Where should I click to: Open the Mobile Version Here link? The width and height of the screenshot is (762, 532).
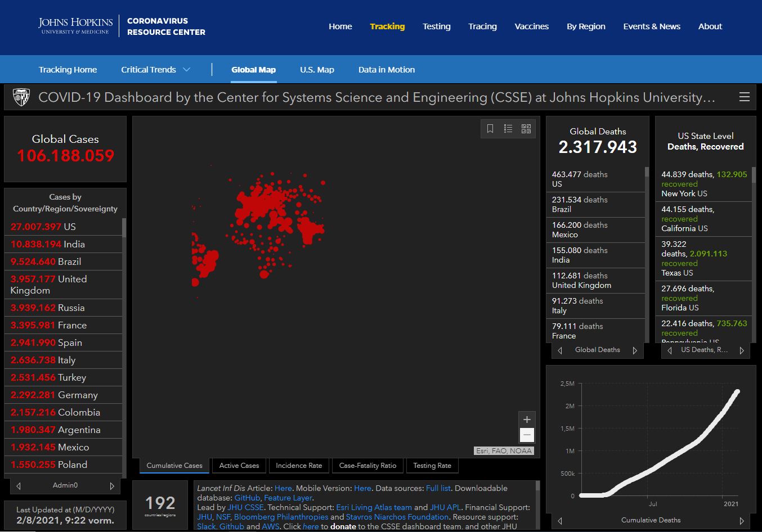click(x=362, y=488)
